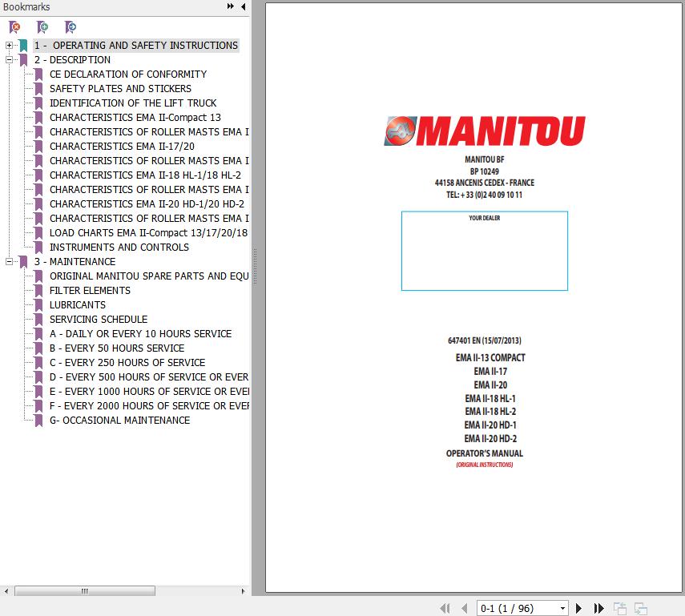Click the Bookmarks scrollbar right arrow
685x616 pixels.
point(243,591)
